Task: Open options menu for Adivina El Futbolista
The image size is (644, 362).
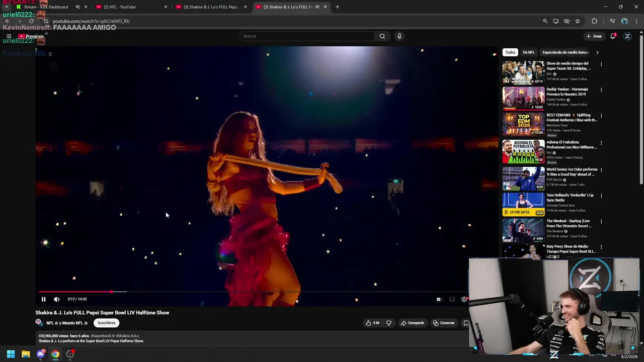Action: [x=601, y=143]
